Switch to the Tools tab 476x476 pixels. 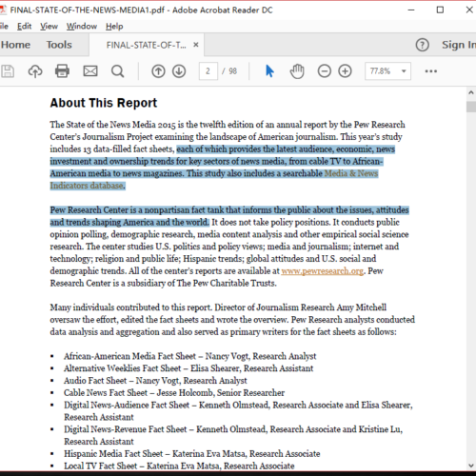59,45
